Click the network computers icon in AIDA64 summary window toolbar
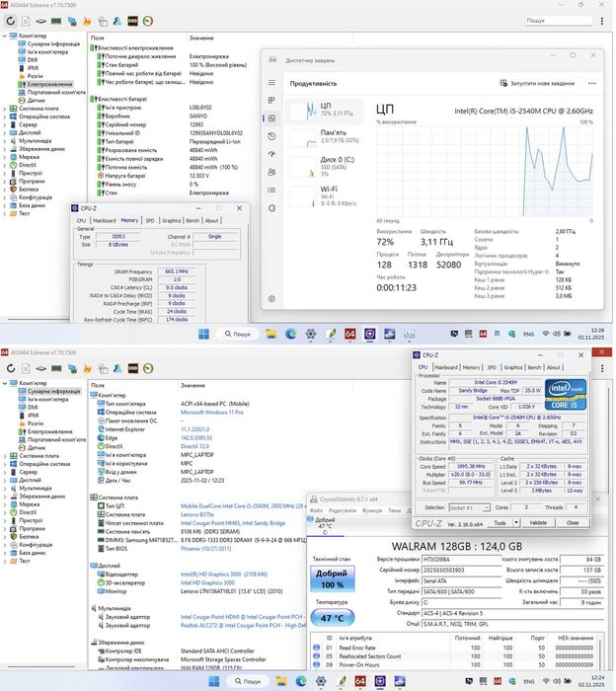Viewport: 616px width, 691px height. (x=72, y=368)
